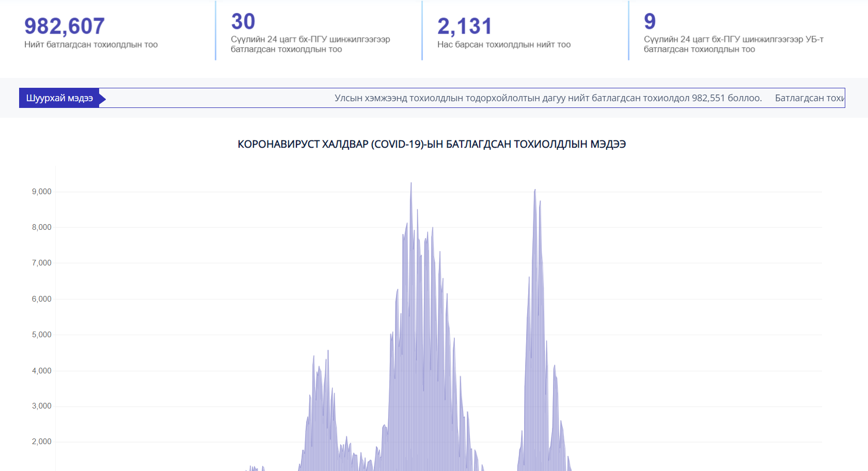Click the 'Нас барсан тохиолдлын нийт тоо' label
This screenshot has height=471, width=868.
pyautogui.click(x=503, y=45)
